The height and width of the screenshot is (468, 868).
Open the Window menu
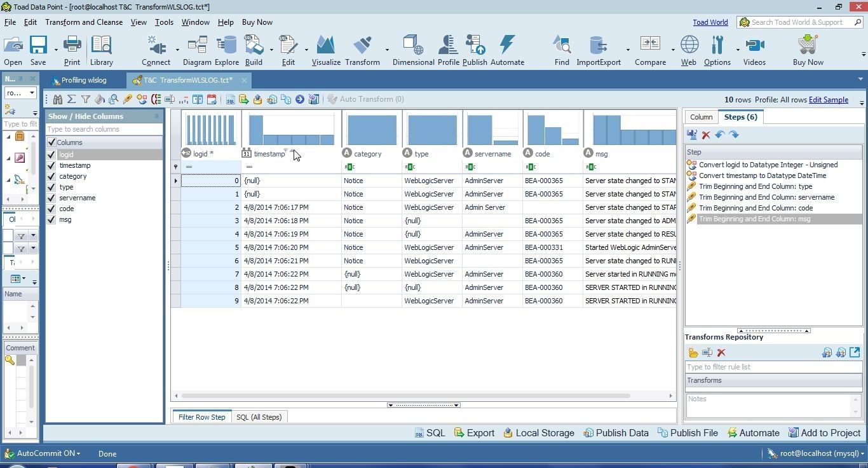[195, 22]
